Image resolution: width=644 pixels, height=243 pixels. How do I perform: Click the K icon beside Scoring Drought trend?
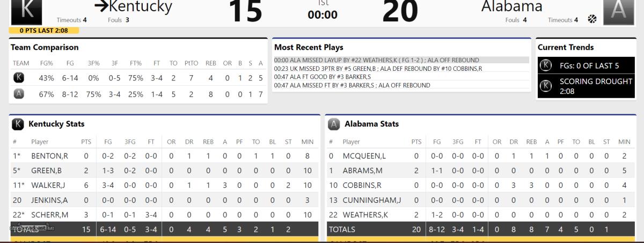(x=546, y=86)
